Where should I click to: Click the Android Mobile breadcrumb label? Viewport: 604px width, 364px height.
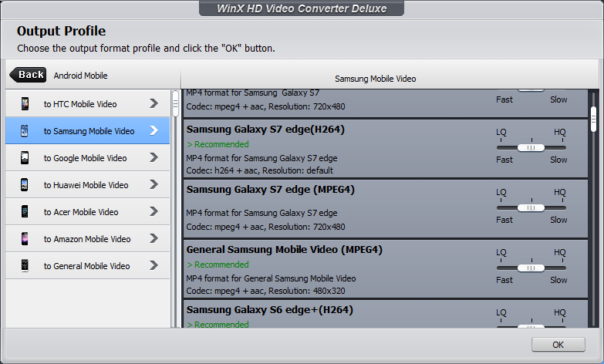pos(80,76)
